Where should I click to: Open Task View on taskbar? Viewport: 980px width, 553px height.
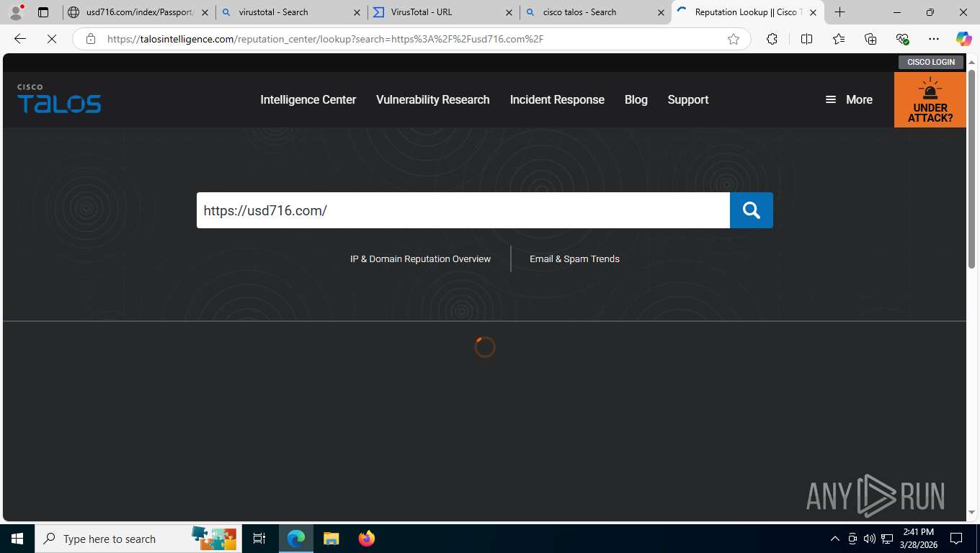tap(259, 539)
